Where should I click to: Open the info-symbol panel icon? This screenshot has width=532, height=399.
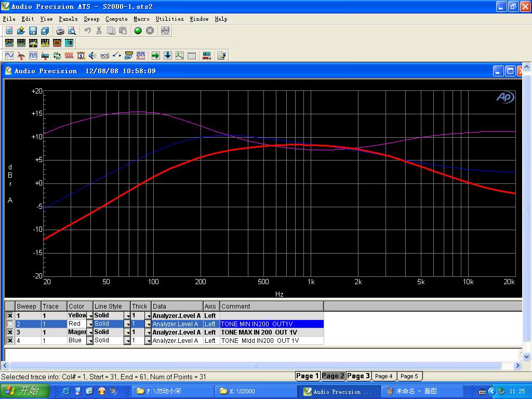tap(81, 56)
